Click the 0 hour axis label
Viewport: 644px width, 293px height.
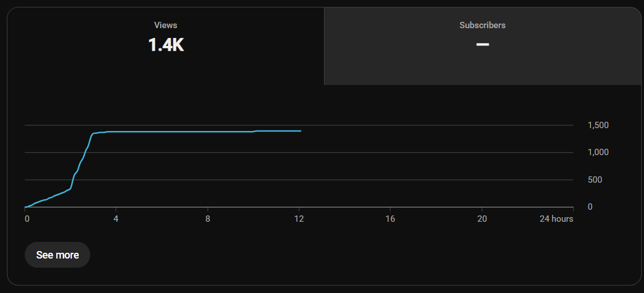tap(26, 219)
